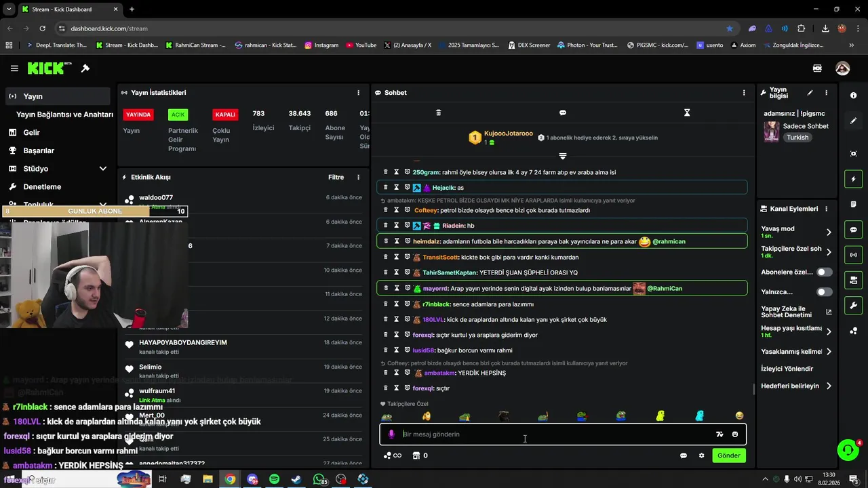Select Yayın in the left sidebar
Image resolution: width=868 pixels, height=488 pixels.
(58, 96)
